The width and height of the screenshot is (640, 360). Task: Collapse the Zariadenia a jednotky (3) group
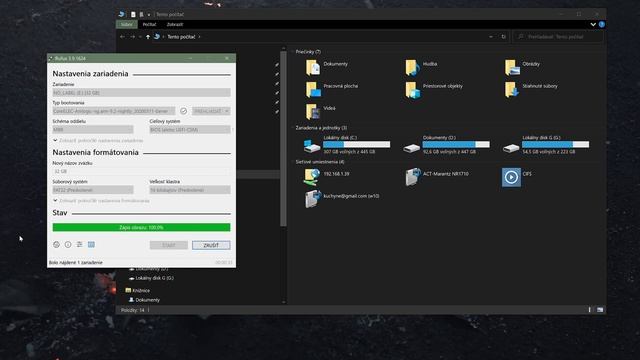pos(293,128)
